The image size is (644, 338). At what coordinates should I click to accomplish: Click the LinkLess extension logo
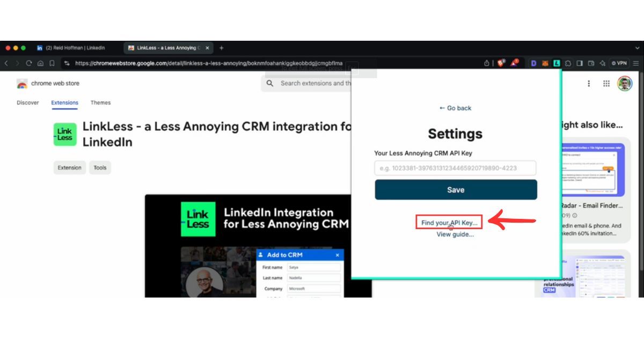tap(65, 134)
